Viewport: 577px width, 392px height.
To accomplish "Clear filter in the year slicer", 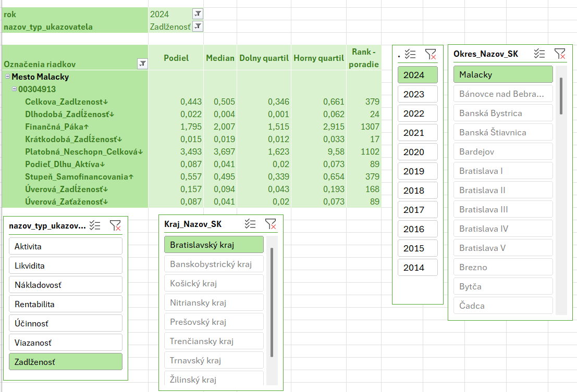I will coord(430,54).
